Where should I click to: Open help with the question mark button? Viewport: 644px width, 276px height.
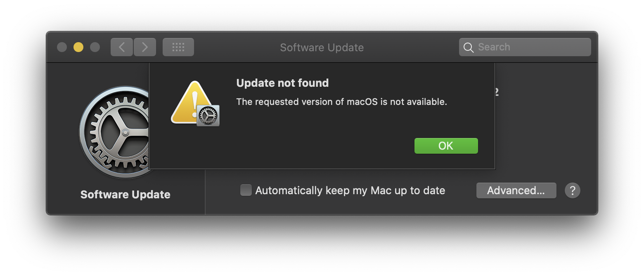[x=573, y=190]
